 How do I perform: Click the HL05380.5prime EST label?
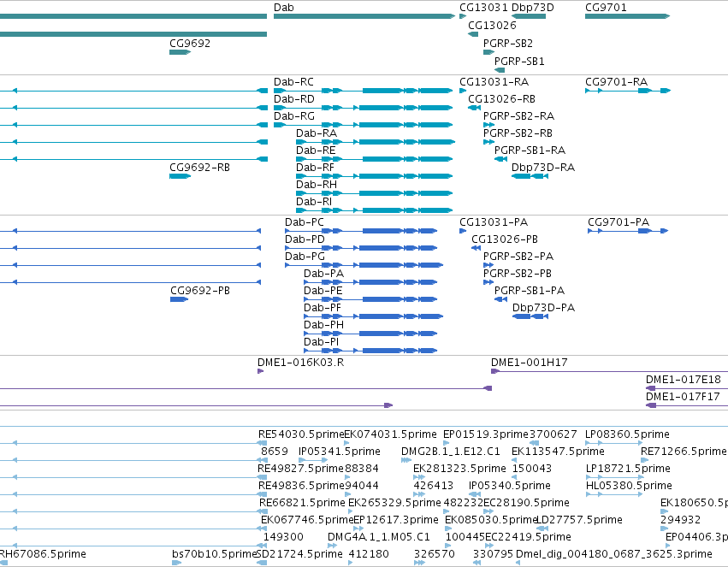point(629,487)
